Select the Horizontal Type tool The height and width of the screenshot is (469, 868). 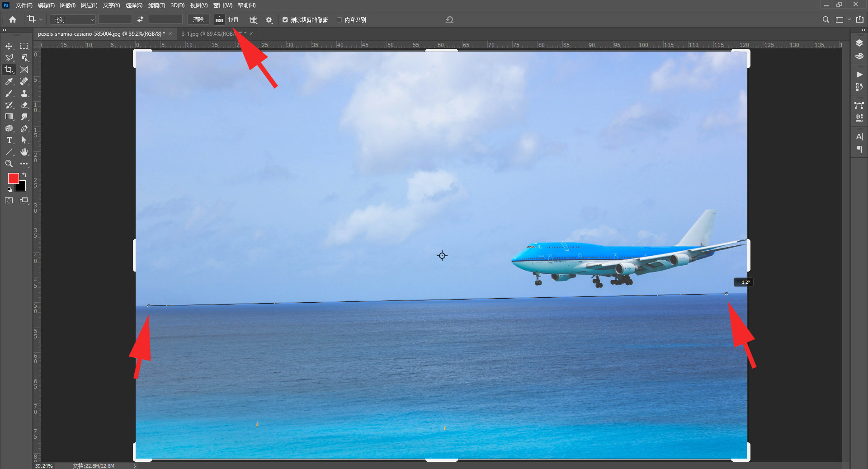click(x=9, y=140)
